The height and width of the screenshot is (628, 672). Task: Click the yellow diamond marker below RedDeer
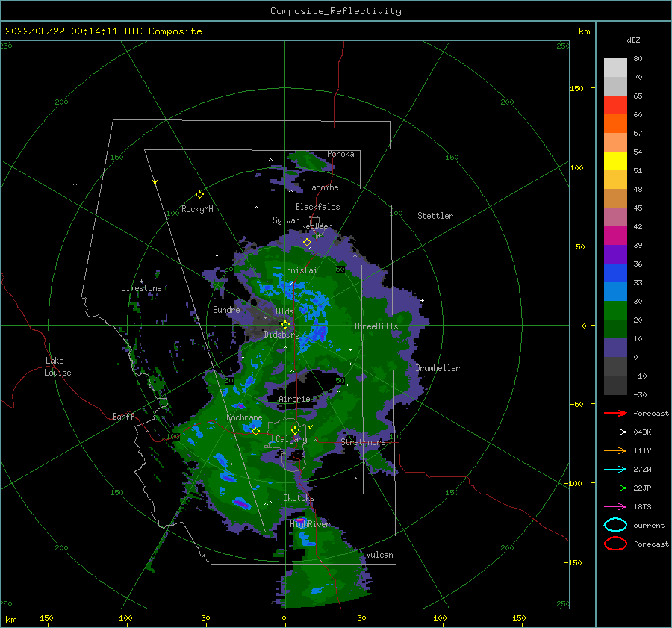coord(307,243)
